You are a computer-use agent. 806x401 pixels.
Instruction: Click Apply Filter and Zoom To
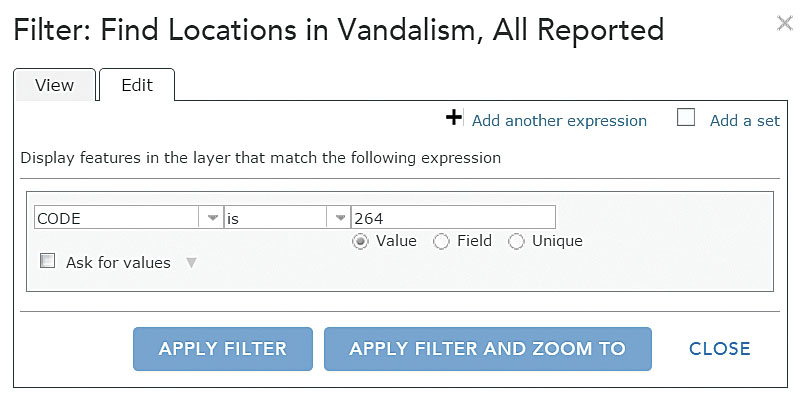[487, 349]
